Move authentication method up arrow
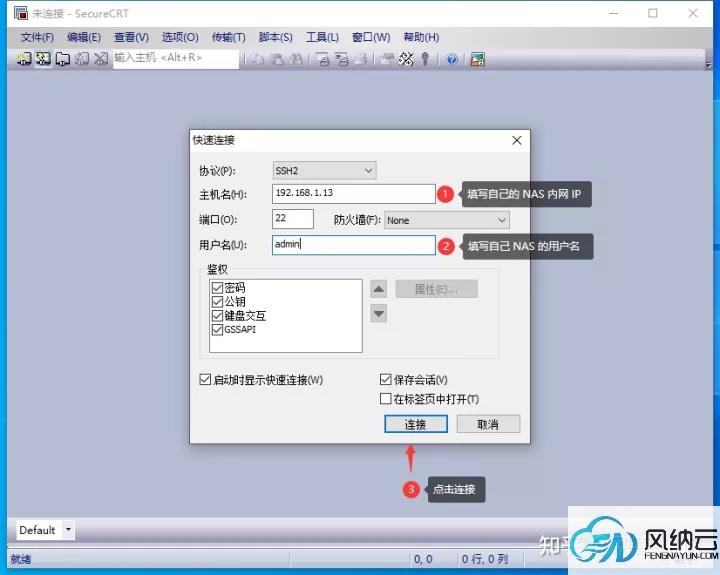The height and width of the screenshot is (575, 720). tap(378, 289)
